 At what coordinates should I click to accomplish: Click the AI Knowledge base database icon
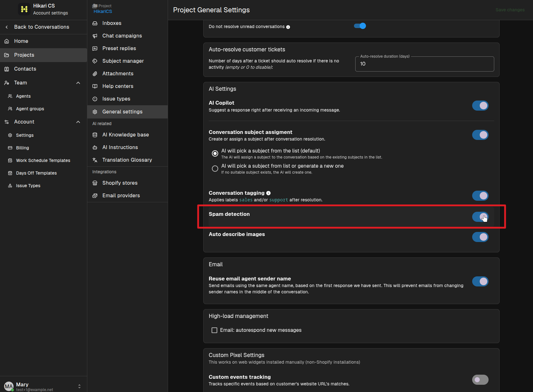95,135
